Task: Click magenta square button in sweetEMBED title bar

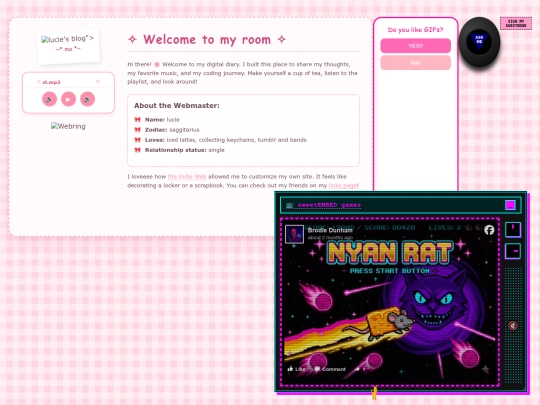Action: [x=510, y=205]
